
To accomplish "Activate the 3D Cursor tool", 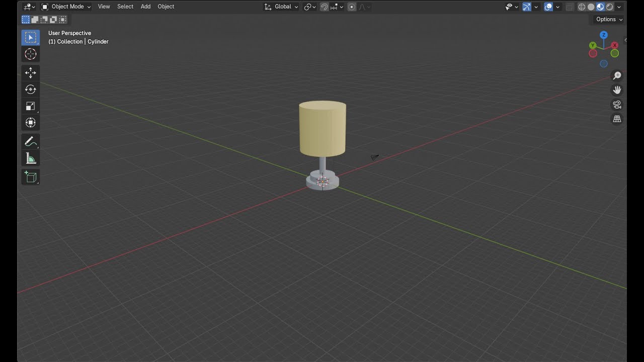I will (x=30, y=54).
